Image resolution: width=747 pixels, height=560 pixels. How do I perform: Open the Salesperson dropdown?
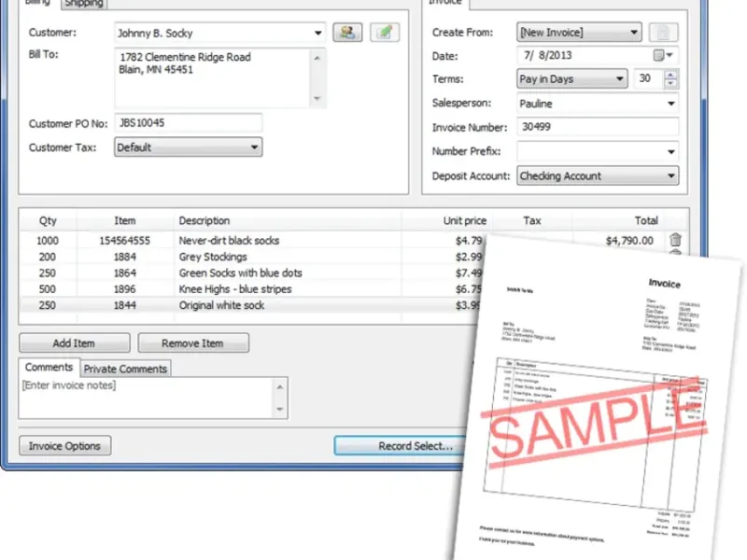tap(670, 104)
